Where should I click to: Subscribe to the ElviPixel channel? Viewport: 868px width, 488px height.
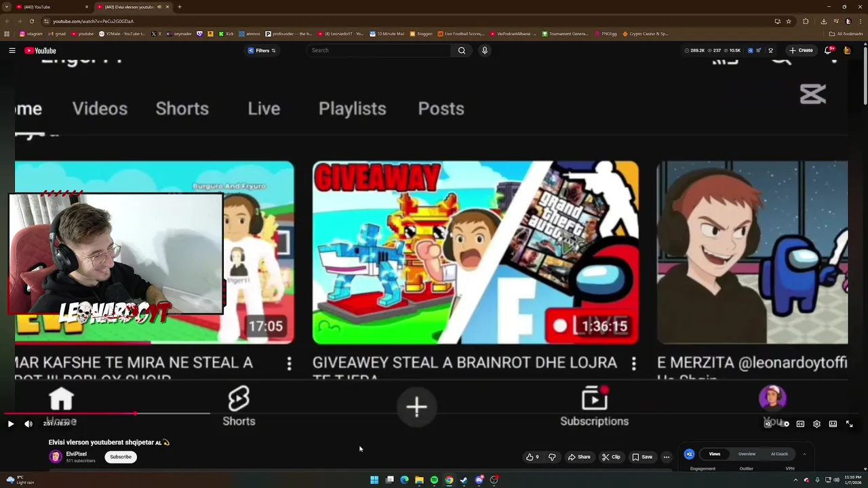click(121, 457)
